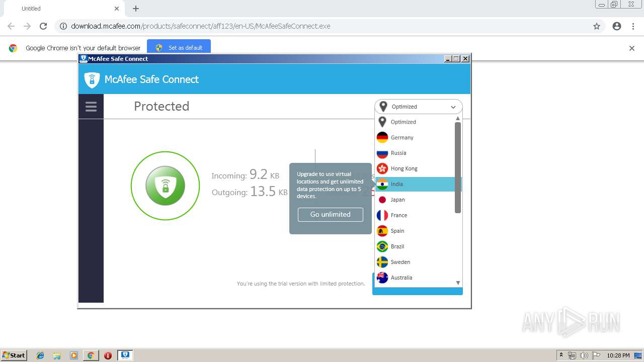644x362 pixels.
Task: Open Chrome profile account icon
Action: click(617, 26)
